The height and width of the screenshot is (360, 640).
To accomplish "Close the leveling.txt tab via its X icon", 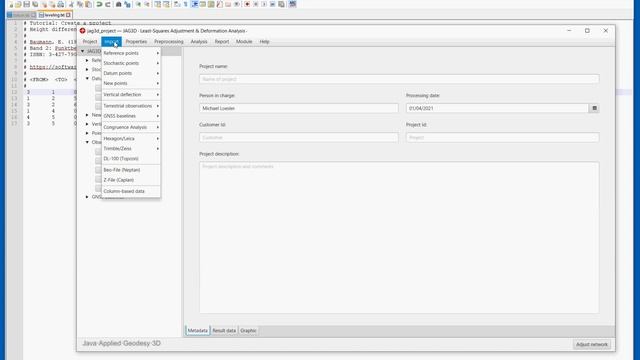I will [68, 15].
